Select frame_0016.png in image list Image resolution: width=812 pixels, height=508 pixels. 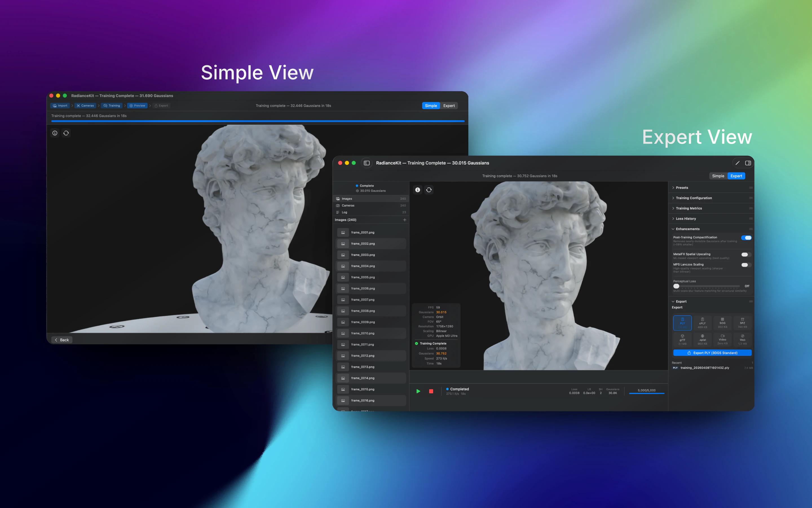(x=371, y=400)
